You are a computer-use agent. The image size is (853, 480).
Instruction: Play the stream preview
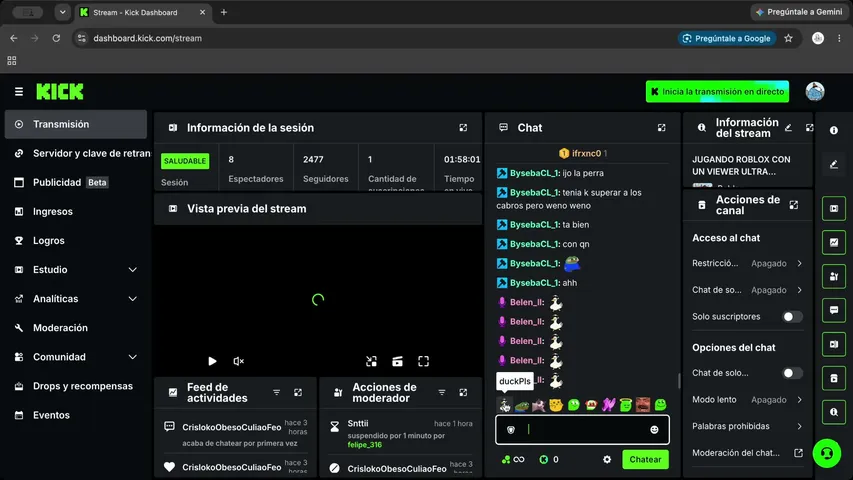[x=212, y=361]
